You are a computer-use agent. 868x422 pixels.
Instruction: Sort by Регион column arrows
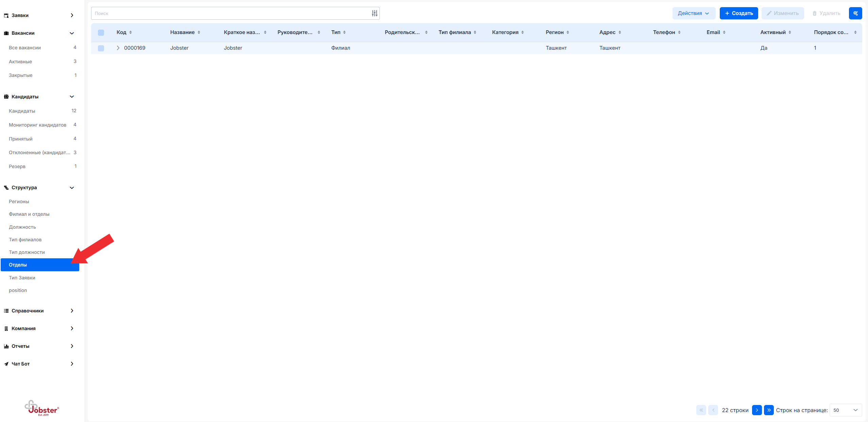click(568, 32)
